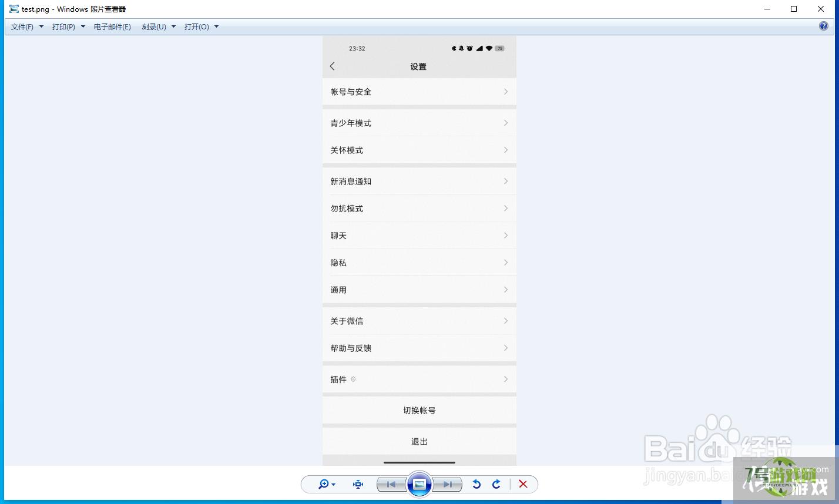Minimize the photo viewer window
The width and height of the screenshot is (839, 504).
pos(767,9)
